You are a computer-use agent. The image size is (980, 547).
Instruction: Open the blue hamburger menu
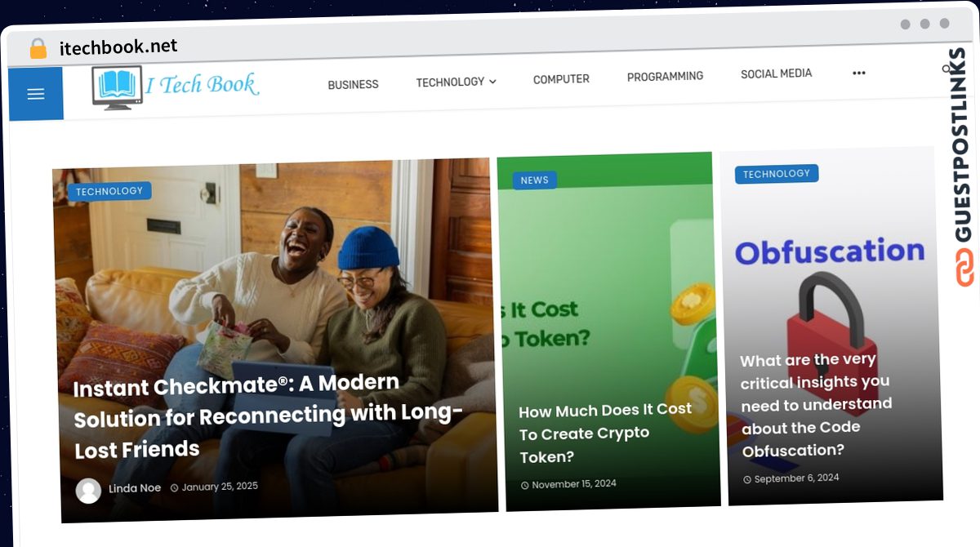click(x=35, y=94)
